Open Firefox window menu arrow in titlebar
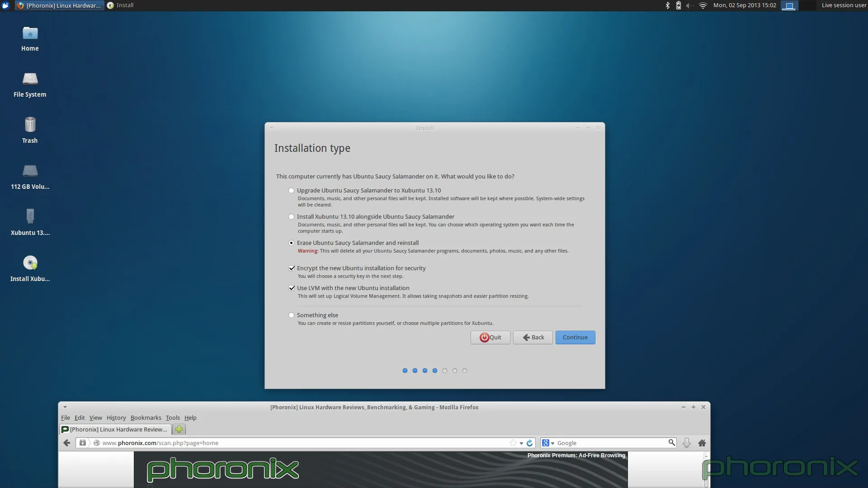868x488 pixels. click(65, 407)
